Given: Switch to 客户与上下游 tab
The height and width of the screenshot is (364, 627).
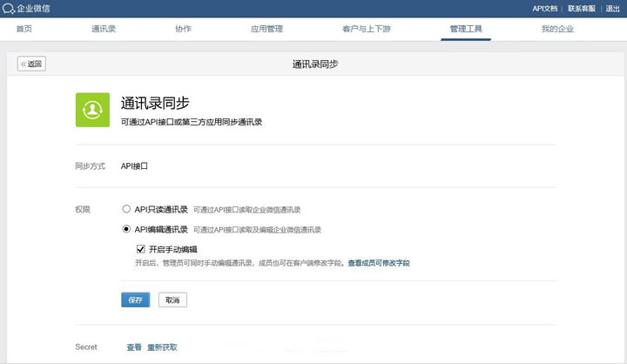Looking at the screenshot, I should 367,29.
